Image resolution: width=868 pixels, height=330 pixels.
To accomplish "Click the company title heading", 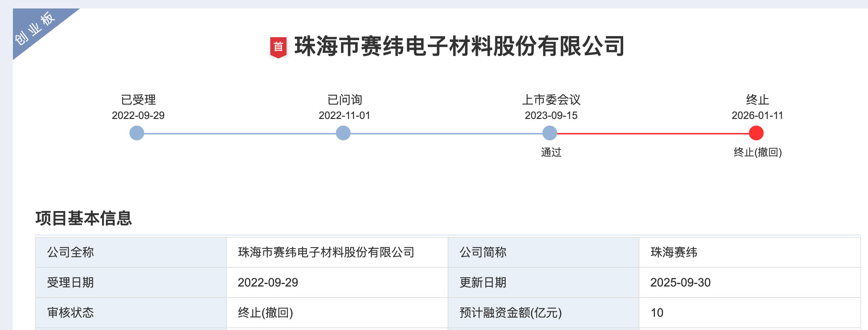I will 459,46.
